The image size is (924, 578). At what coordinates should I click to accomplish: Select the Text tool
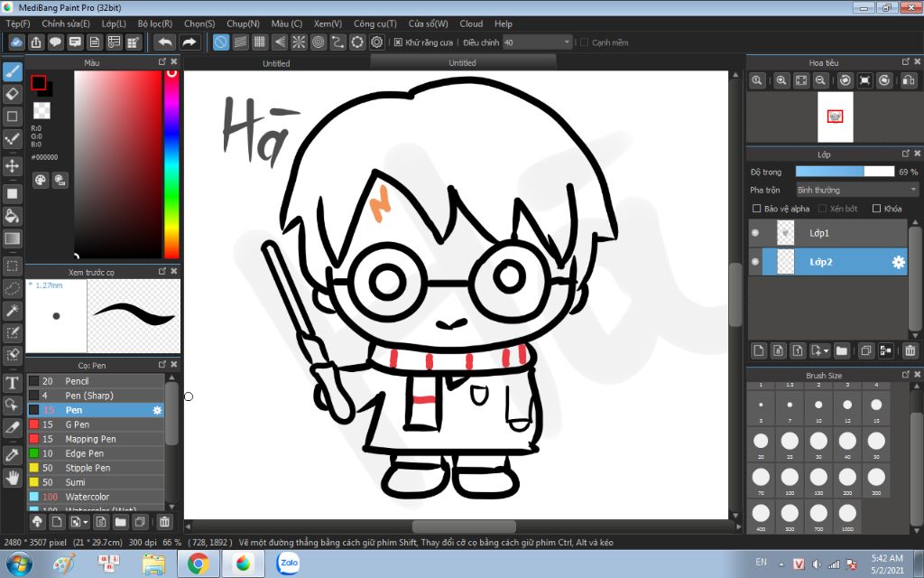(12, 383)
